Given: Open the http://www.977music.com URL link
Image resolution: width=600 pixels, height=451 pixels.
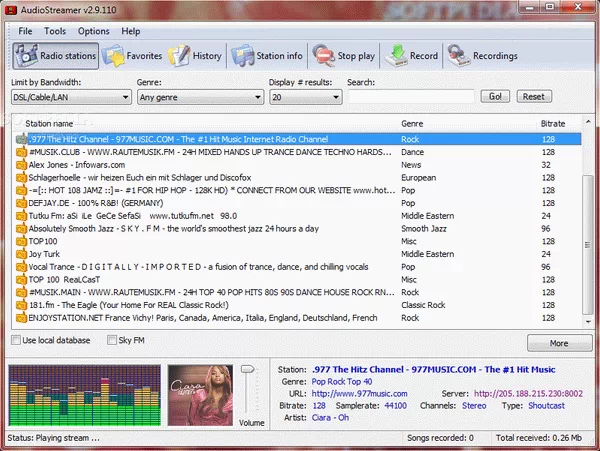Looking at the screenshot, I should [359, 394].
